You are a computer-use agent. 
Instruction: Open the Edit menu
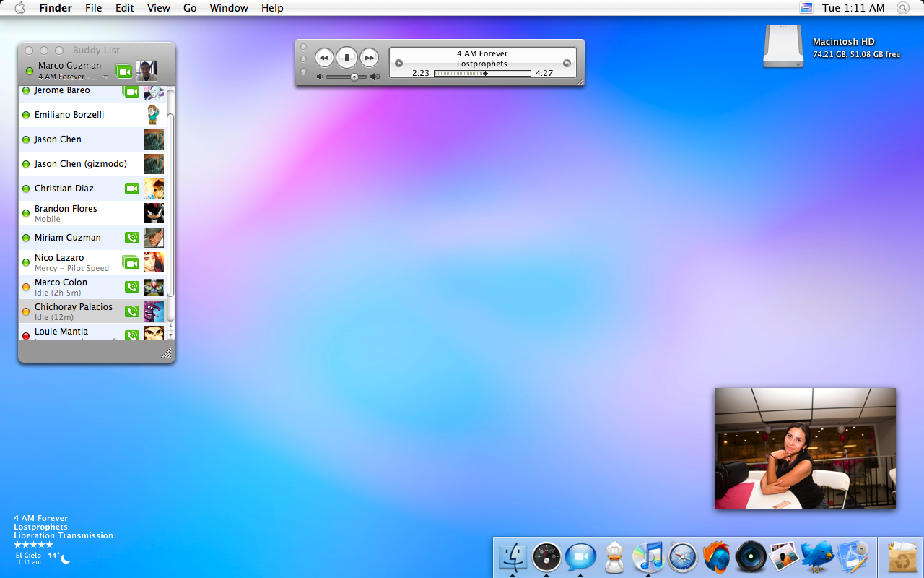pos(125,8)
